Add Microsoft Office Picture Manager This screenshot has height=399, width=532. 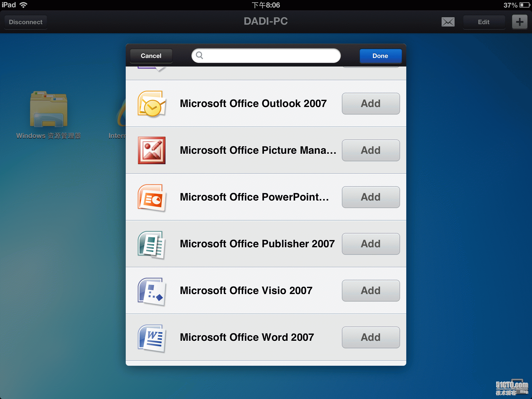click(x=370, y=150)
